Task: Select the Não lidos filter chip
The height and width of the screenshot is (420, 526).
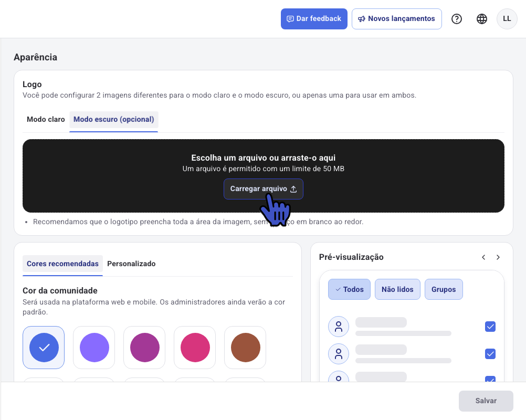Action: [397, 289]
